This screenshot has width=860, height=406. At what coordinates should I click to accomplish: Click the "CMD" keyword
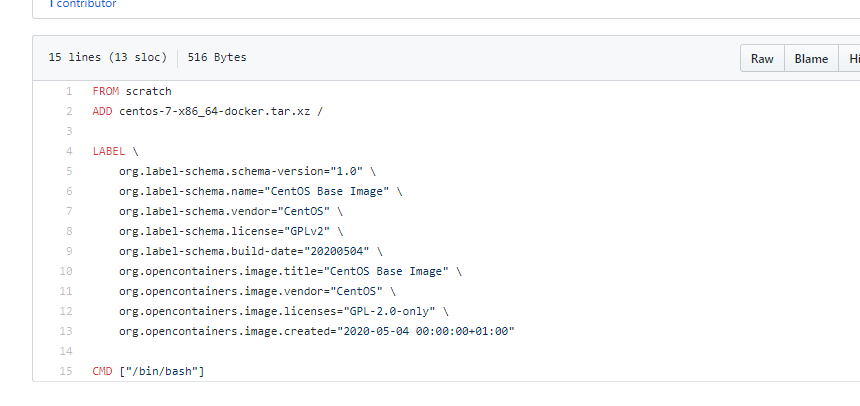(102, 371)
